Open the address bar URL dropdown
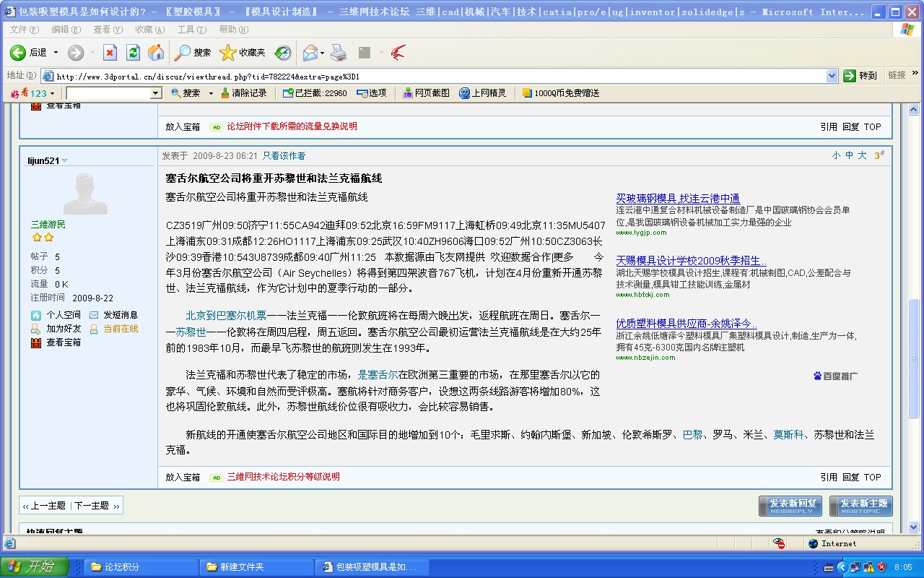The height and width of the screenshot is (578, 924). click(832, 76)
